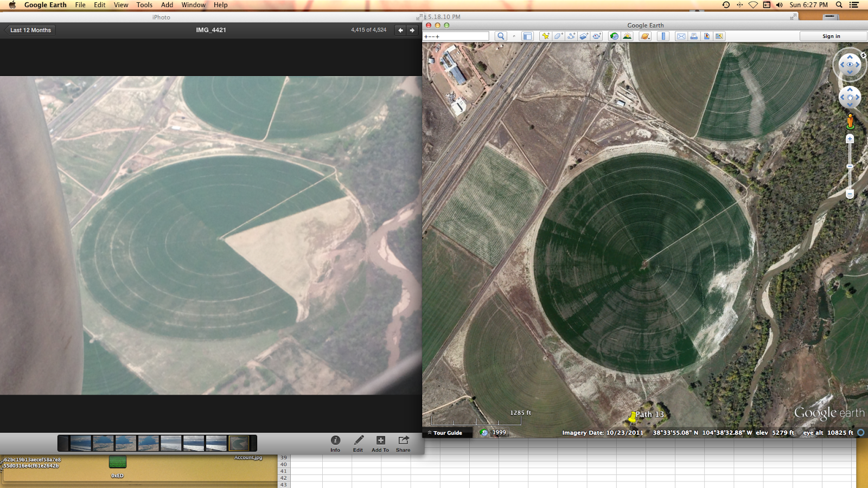Open the View menu
Viewport: 868px width, 488px height.
tap(121, 5)
